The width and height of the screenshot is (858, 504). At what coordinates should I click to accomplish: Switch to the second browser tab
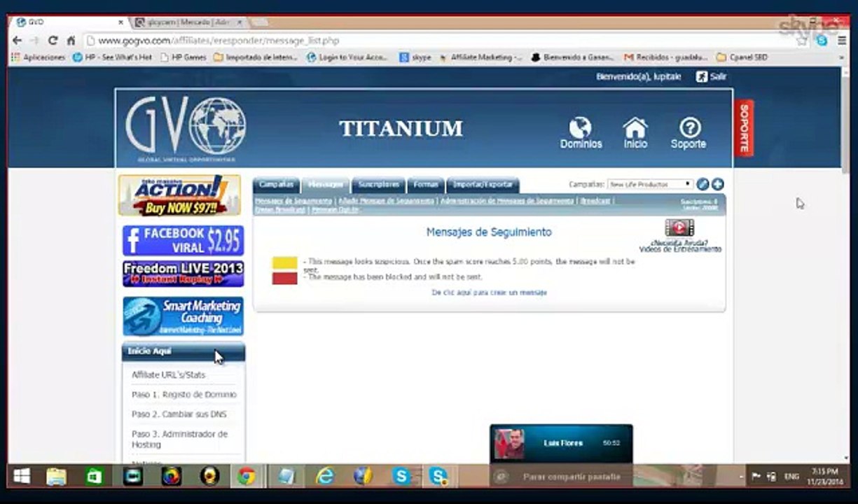[x=188, y=22]
